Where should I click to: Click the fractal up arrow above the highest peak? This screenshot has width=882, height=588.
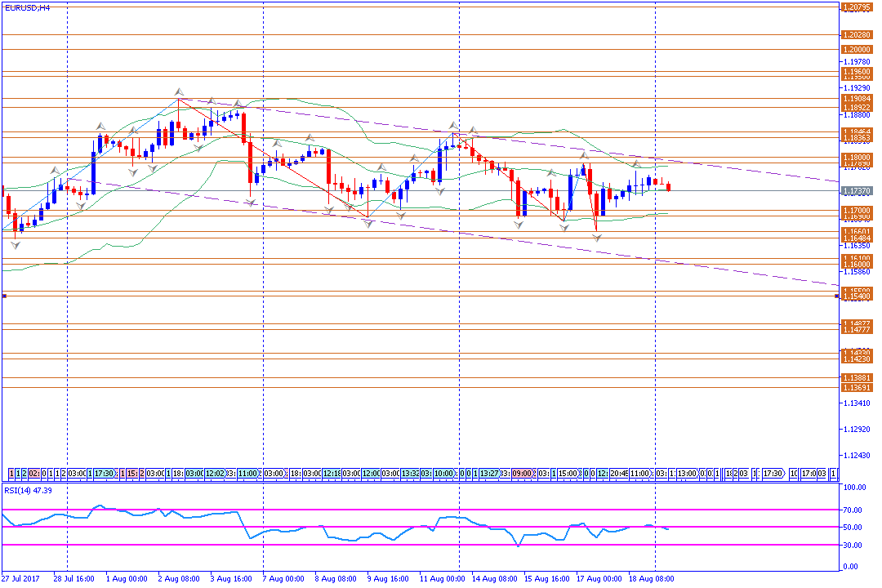pyautogui.click(x=179, y=91)
